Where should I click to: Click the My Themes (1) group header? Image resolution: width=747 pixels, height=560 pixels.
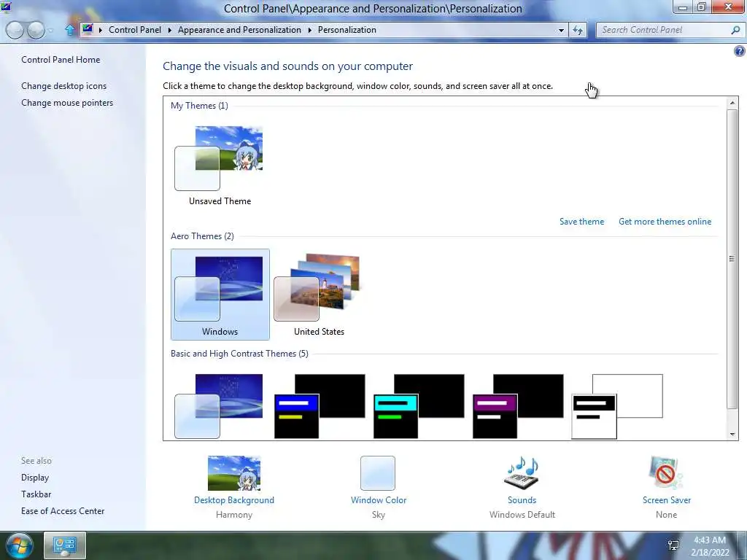pos(199,106)
